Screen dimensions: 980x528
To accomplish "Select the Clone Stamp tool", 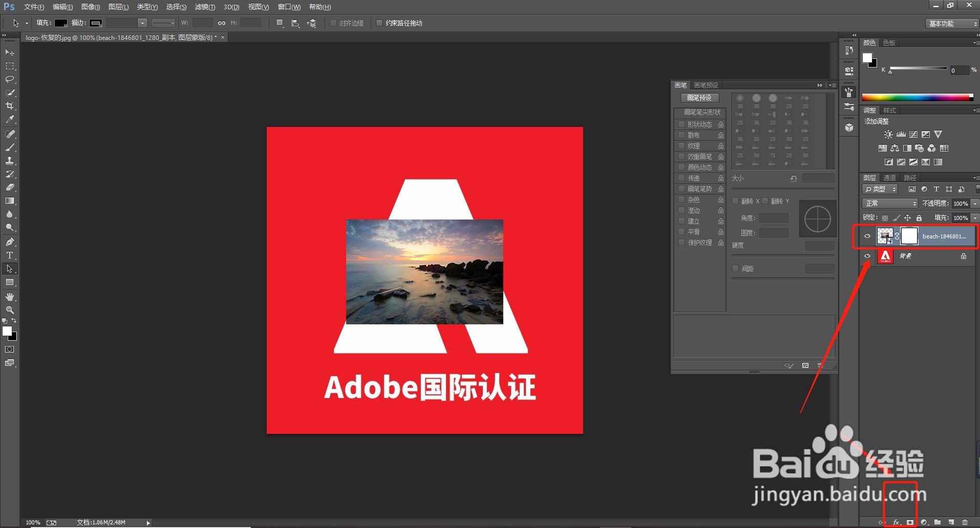I will pyautogui.click(x=10, y=161).
